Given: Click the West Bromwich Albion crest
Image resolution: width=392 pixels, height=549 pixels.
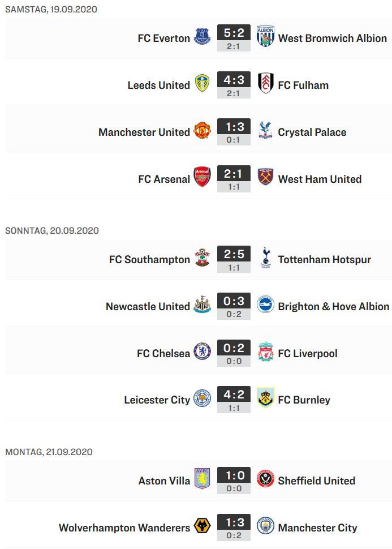Looking at the screenshot, I should 265,36.
